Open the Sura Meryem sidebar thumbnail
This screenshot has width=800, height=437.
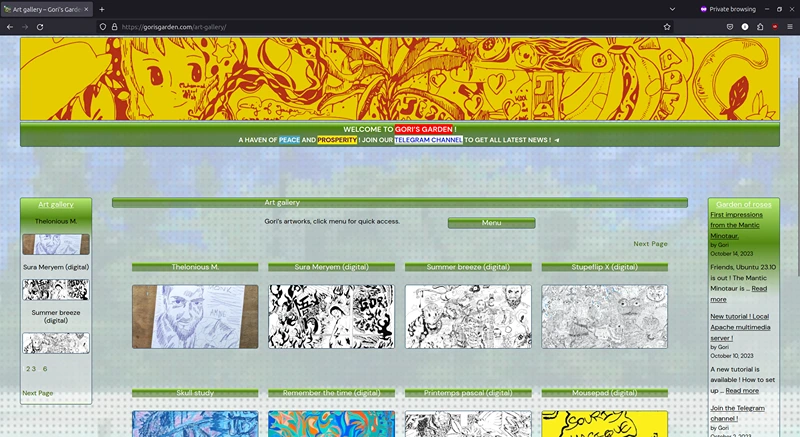tap(56, 290)
